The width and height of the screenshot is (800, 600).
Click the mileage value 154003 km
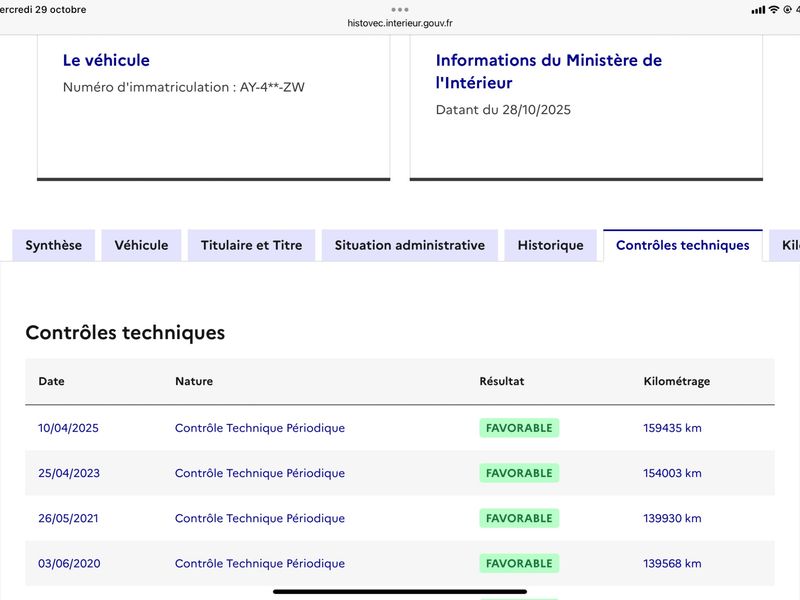pos(672,473)
